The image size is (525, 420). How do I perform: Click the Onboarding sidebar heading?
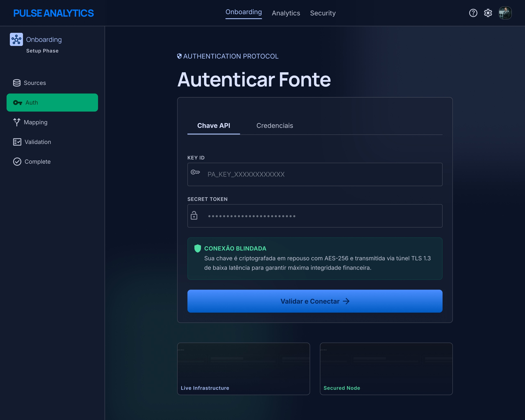click(44, 39)
